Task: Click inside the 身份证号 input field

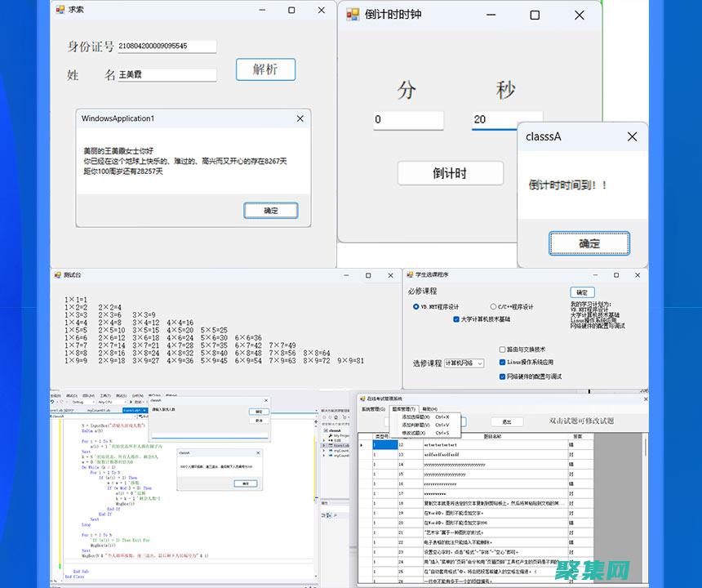Action: coord(167,47)
